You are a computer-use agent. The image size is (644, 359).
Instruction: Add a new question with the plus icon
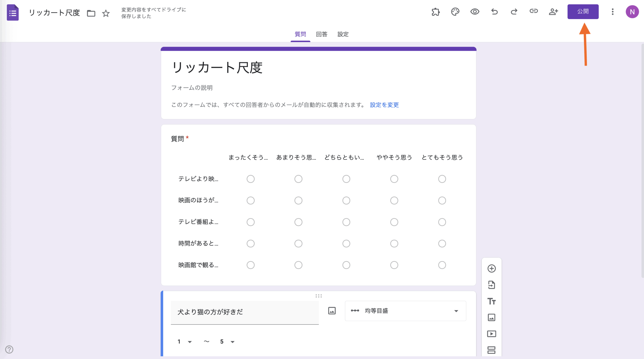click(492, 268)
